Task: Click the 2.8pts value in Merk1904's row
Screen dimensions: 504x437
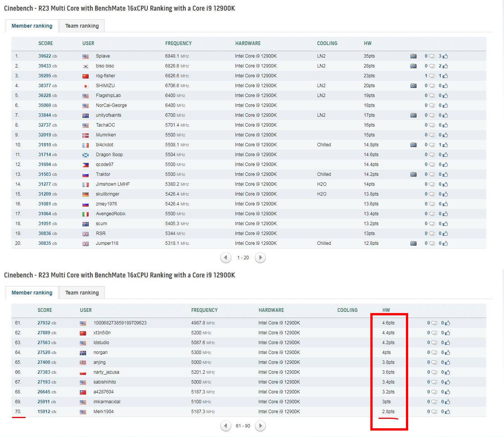Action: coord(388,412)
